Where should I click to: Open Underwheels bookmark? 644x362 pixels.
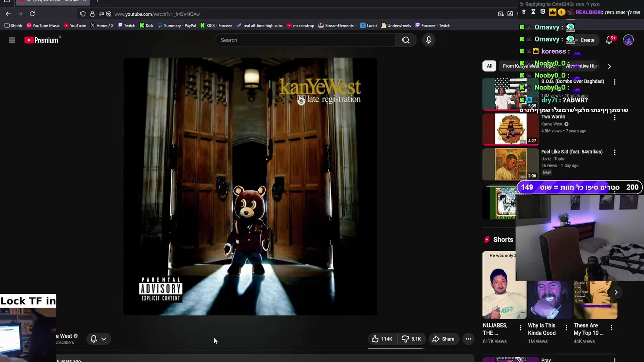coord(396,26)
